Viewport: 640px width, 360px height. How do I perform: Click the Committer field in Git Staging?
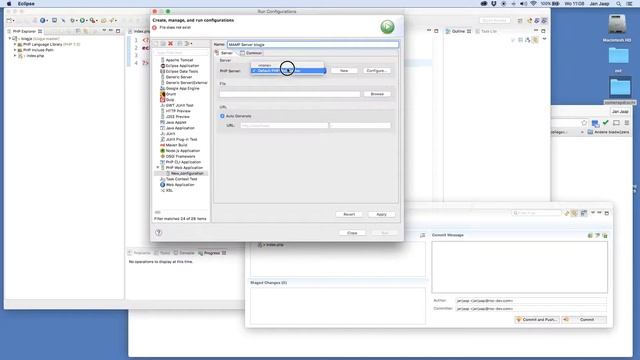coord(531,309)
